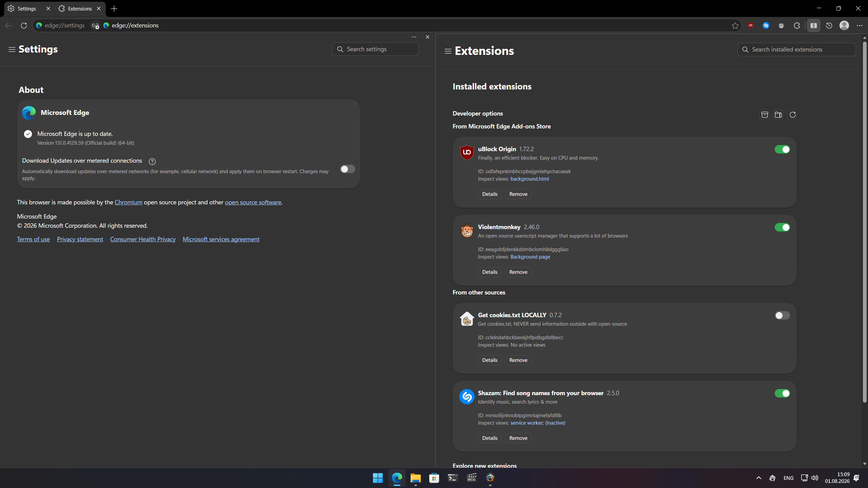The image size is (868, 488).
Task: Click the uBlock Origin extension ID text
Action: pyautogui.click(x=525, y=171)
